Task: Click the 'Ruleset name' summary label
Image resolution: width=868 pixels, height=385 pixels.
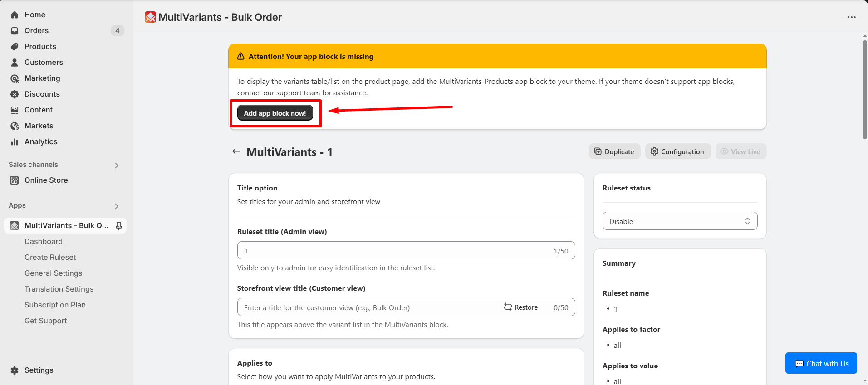Action: 626,293
